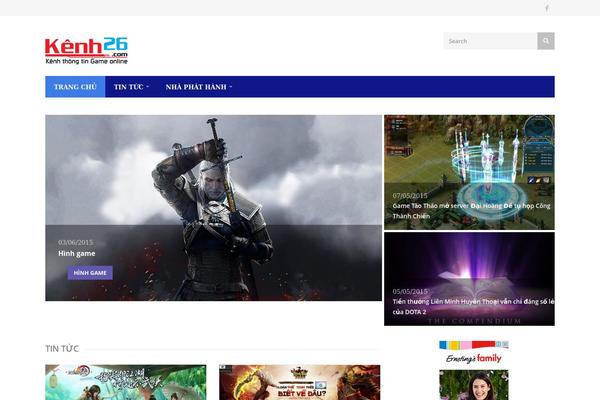Screen dimensions: 600x400
Task: Open the Kênh26.com logo homepage link
Action: [x=86, y=51]
